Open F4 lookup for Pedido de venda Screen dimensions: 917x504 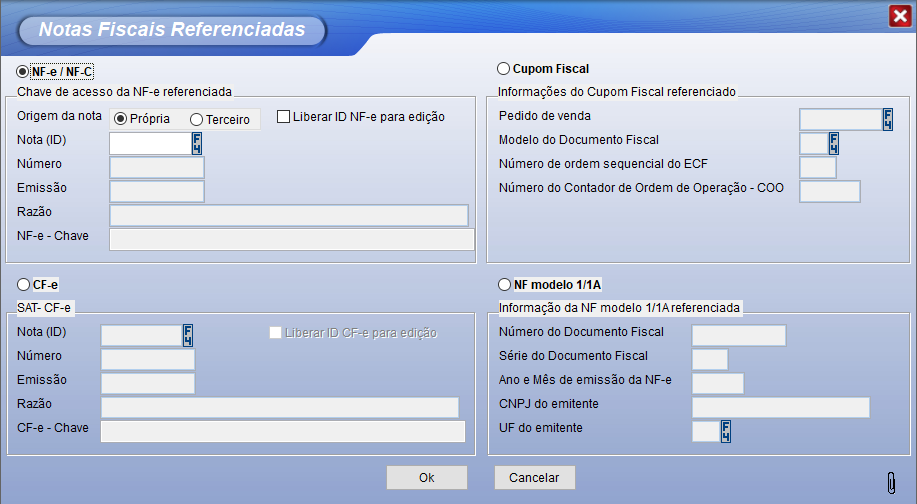(887, 120)
